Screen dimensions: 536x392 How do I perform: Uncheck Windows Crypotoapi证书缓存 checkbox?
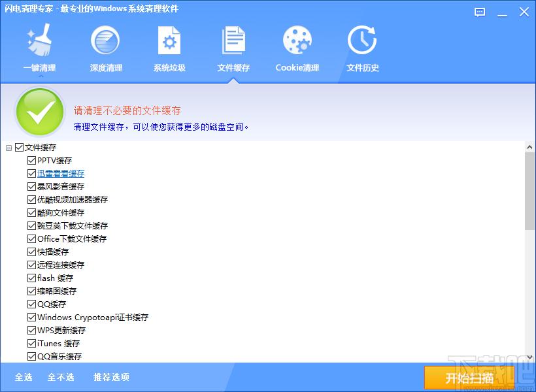pyautogui.click(x=31, y=317)
